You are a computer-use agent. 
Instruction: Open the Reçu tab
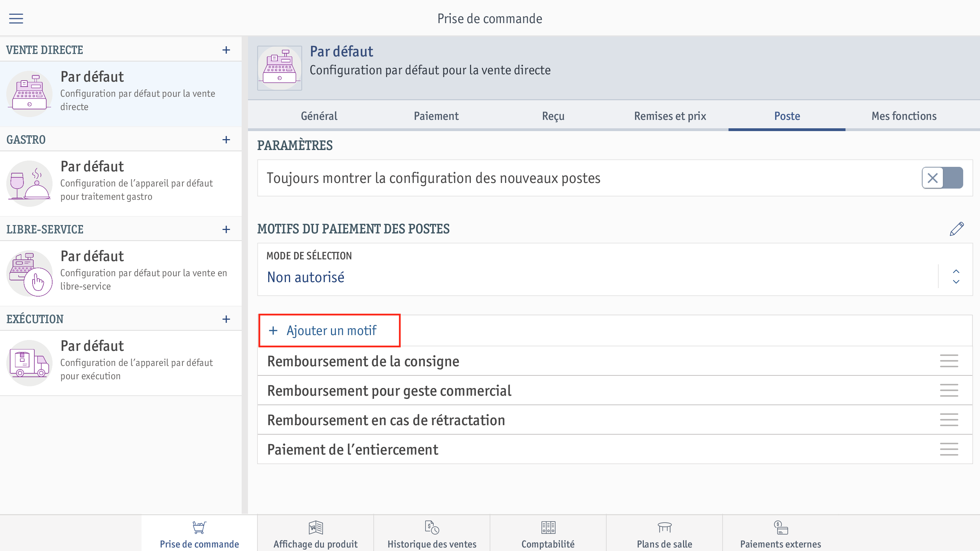click(x=553, y=116)
